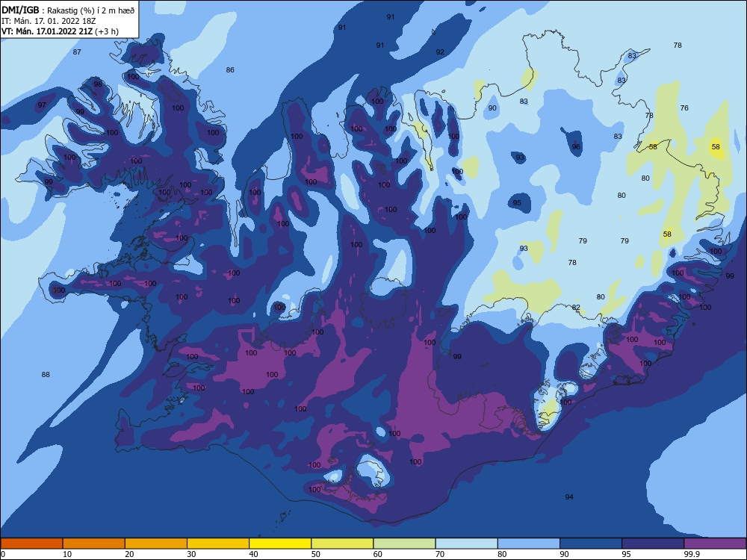747x560 pixels.
Task: Select the medium blue 90–95 legend swatch
Action: [591, 544]
